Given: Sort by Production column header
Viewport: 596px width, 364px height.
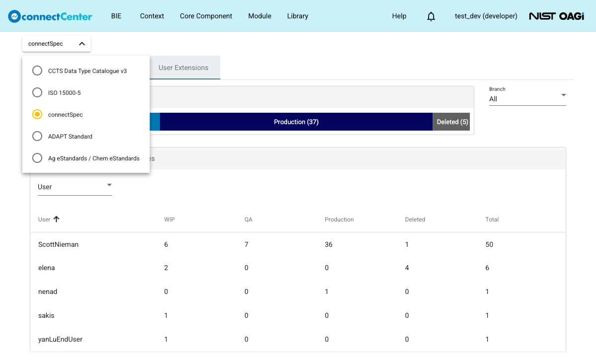Looking at the screenshot, I should 339,219.
